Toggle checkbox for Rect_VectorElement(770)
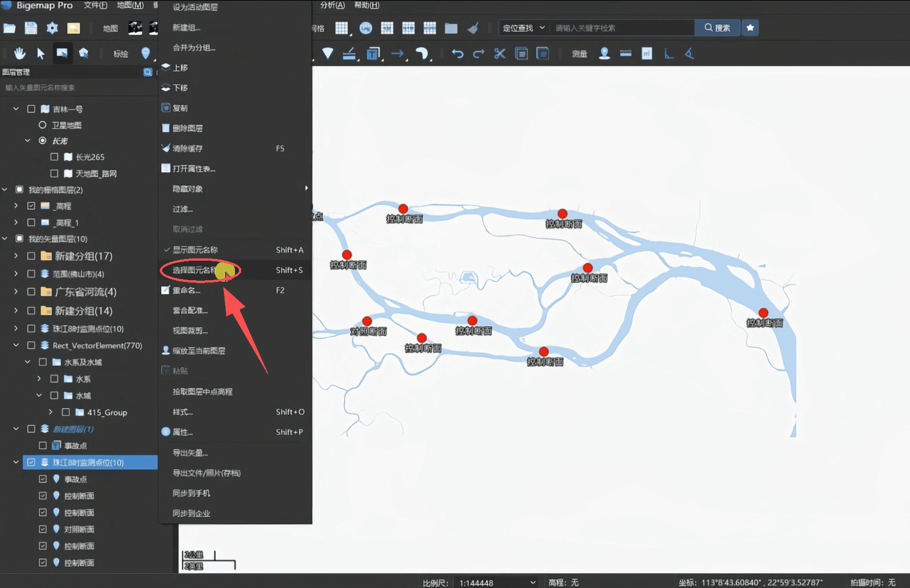 coord(32,345)
